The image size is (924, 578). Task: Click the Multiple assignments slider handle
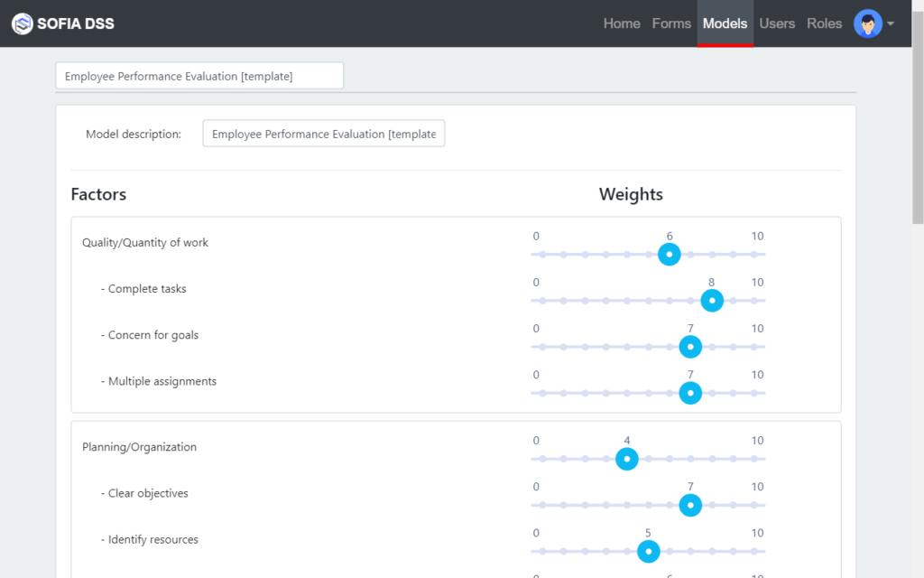690,393
